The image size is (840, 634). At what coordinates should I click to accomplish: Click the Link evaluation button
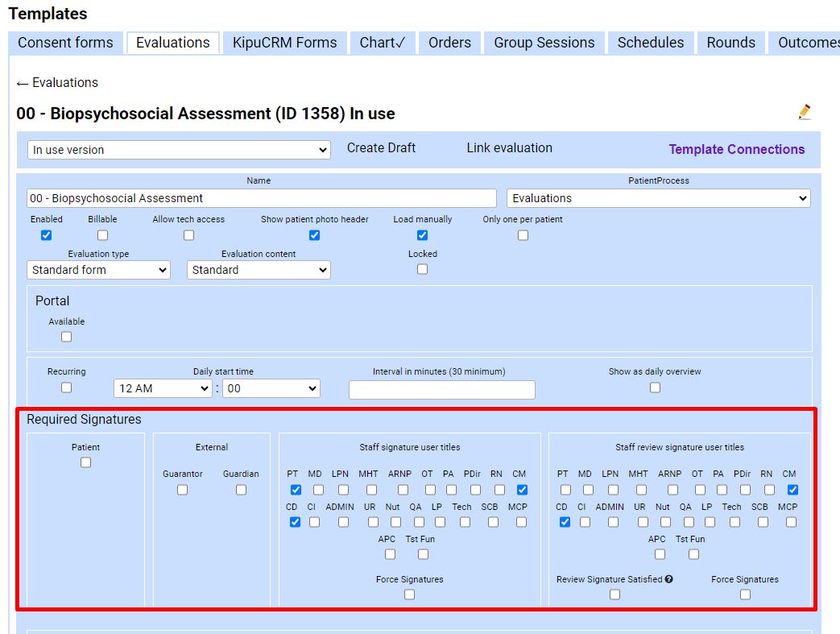509,148
